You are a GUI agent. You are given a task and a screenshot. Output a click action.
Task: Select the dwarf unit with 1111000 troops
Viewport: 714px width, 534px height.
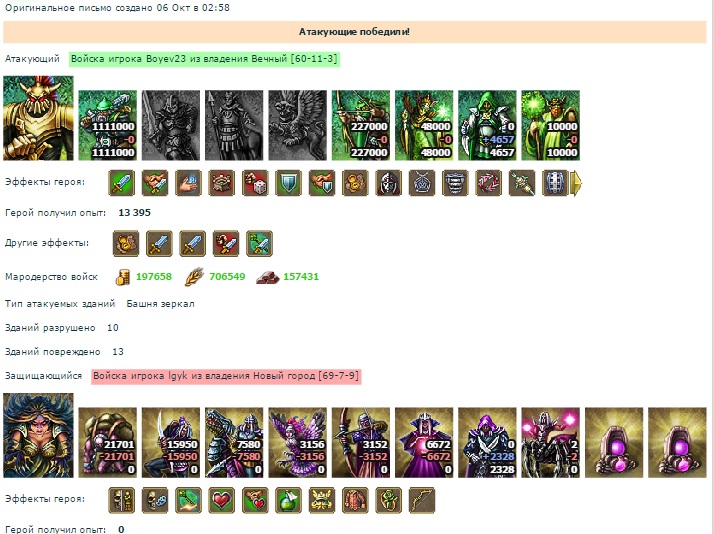(x=107, y=125)
